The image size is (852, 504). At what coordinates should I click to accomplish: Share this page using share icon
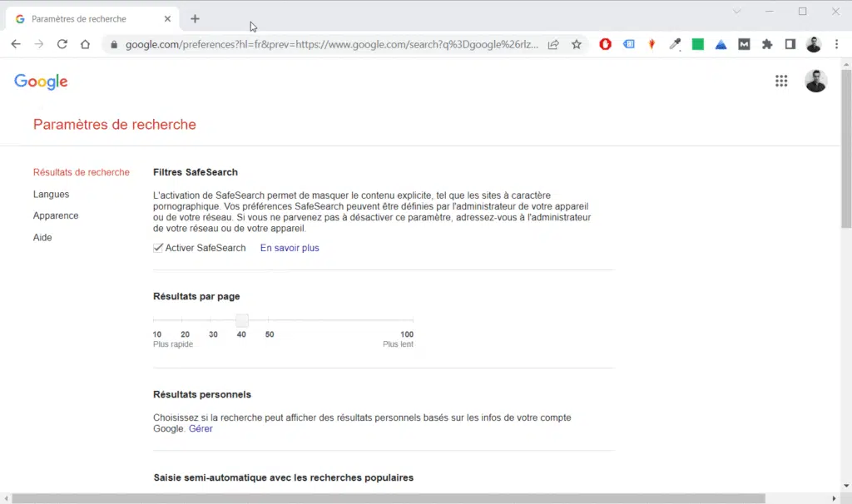pyautogui.click(x=553, y=45)
